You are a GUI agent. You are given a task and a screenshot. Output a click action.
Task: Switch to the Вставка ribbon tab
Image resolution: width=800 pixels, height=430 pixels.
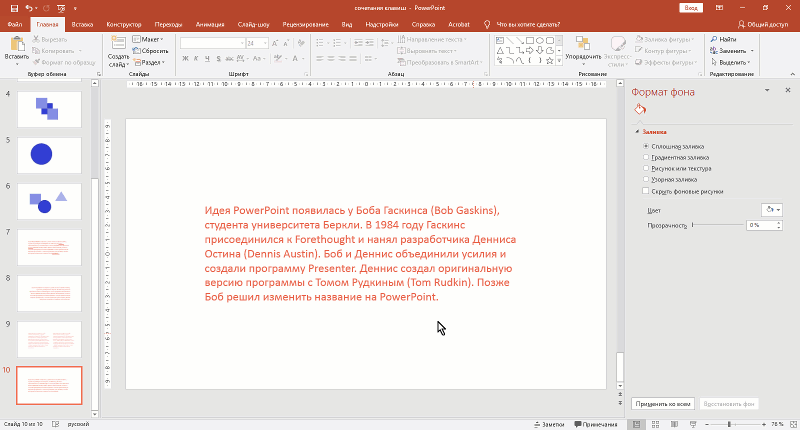[82, 24]
